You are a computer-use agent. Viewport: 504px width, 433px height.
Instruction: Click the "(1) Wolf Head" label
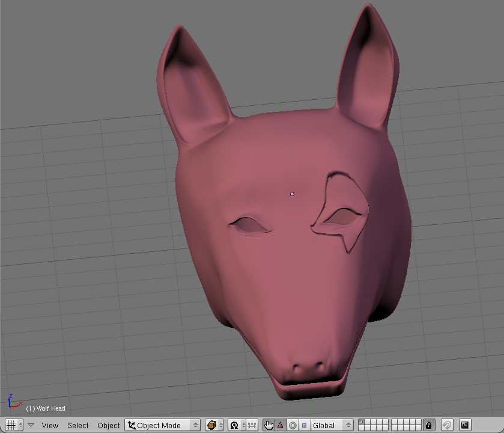[x=46, y=408]
